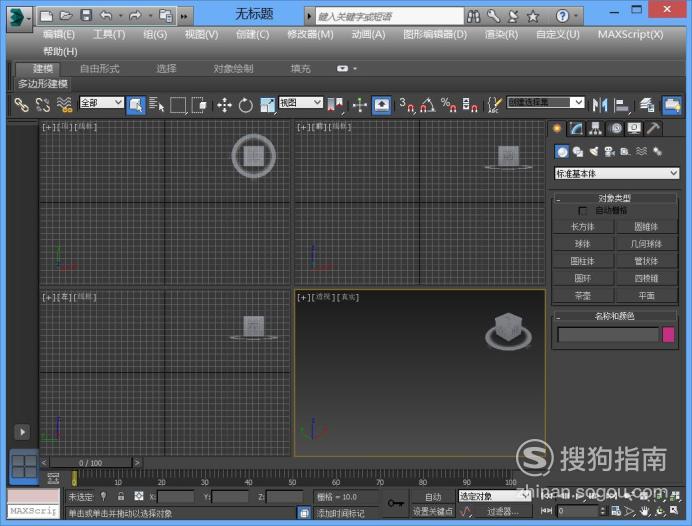Image resolution: width=692 pixels, height=526 pixels.
Task: Click the Align tool icon
Action: point(622,105)
